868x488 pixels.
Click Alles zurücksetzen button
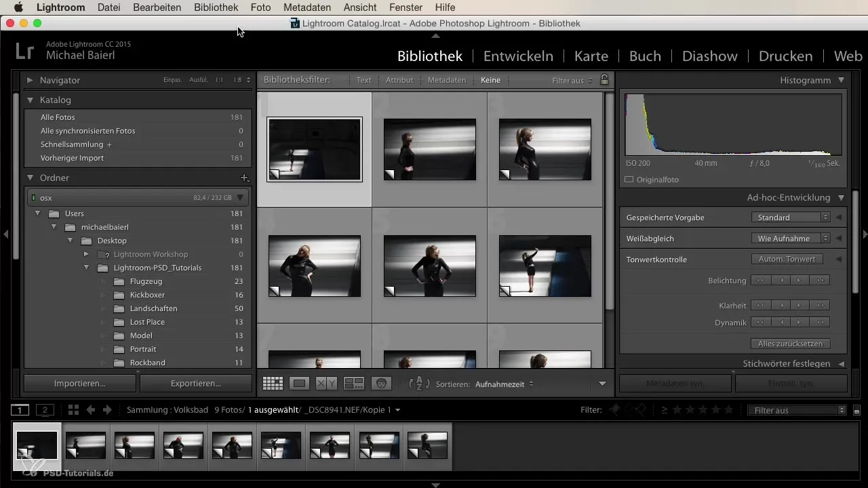pos(791,344)
